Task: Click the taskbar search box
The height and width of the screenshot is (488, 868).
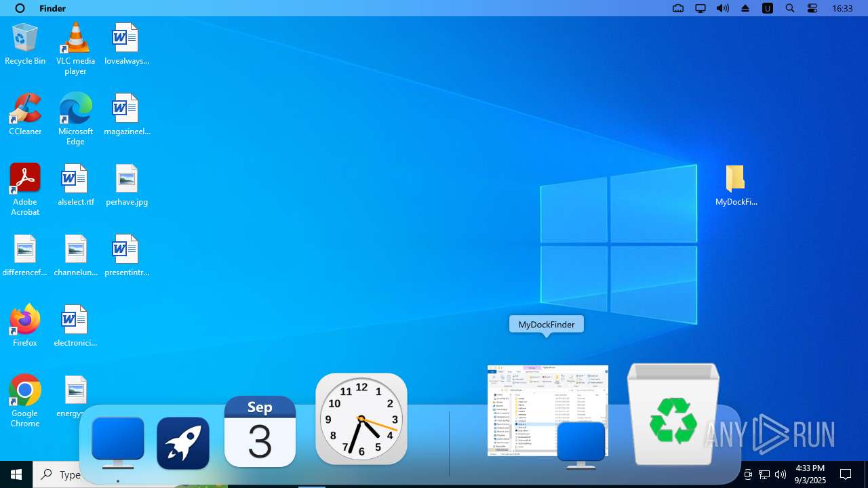Action: tap(57, 474)
